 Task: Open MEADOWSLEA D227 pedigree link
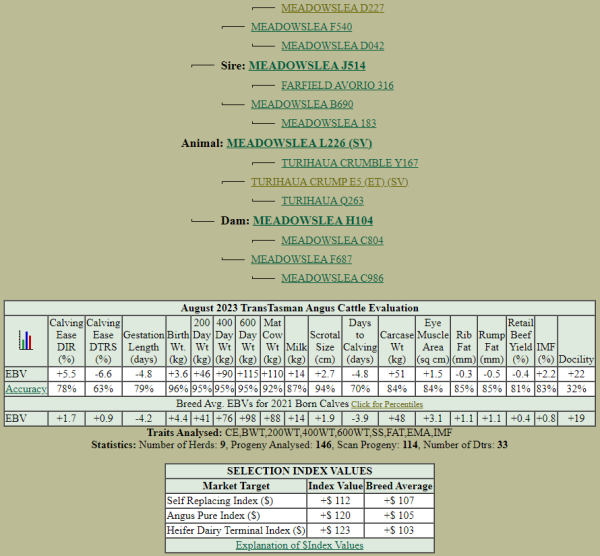[333, 8]
